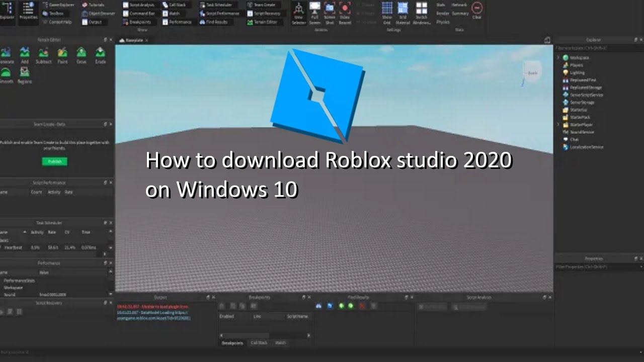Toggle Team Create in the ribbon
Viewport: 644px width, 362px height.
(x=261, y=5)
